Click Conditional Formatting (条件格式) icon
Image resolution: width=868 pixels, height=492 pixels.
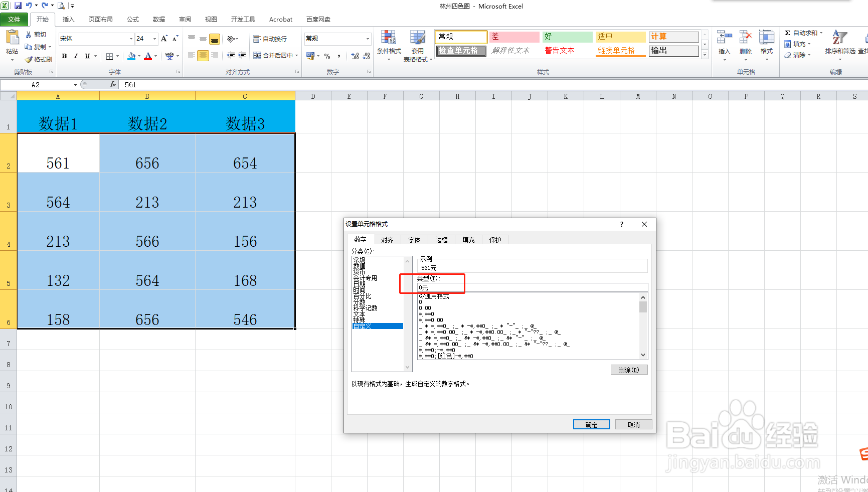pyautogui.click(x=389, y=37)
